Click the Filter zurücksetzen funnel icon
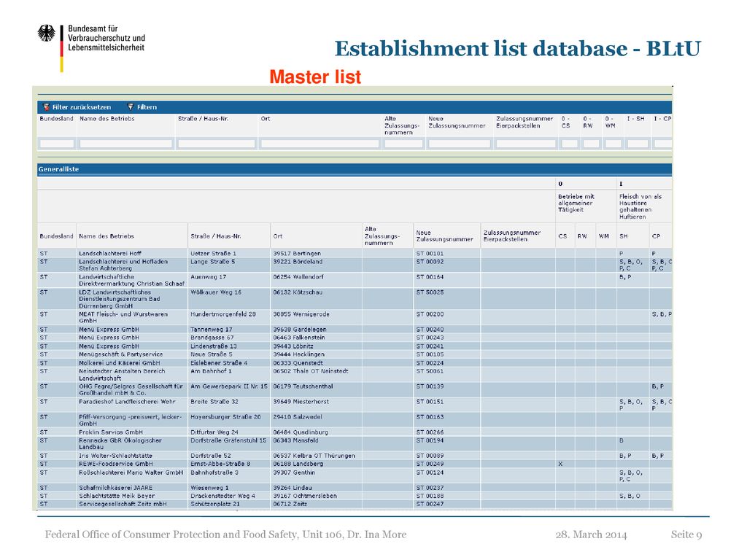 click(46, 107)
